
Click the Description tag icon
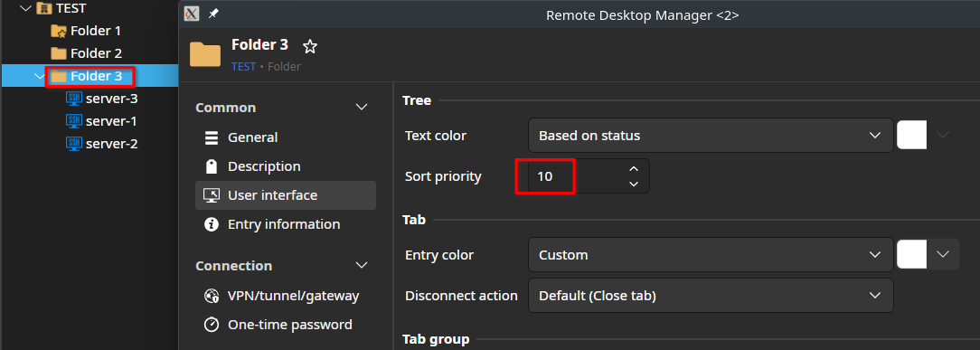coord(212,166)
